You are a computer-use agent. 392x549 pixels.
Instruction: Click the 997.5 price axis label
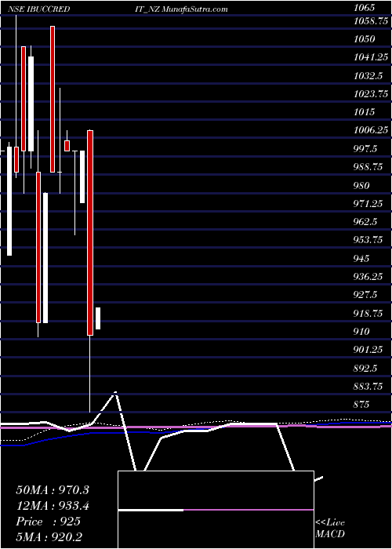365,149
